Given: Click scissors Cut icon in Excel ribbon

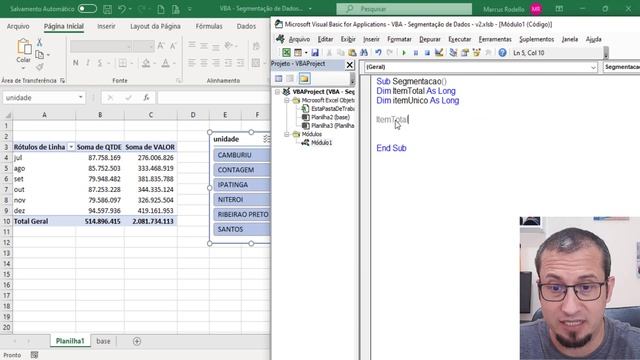Looking at the screenshot, I should [x=40, y=42].
